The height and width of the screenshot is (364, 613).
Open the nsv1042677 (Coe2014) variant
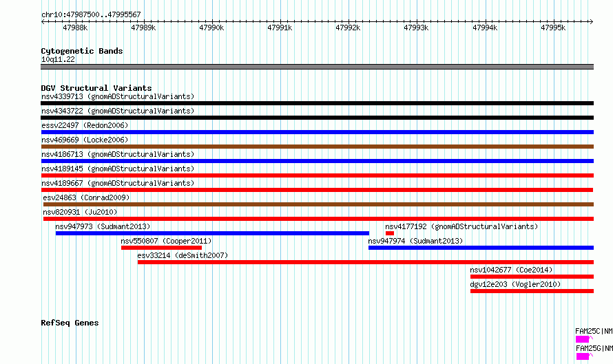click(511, 270)
